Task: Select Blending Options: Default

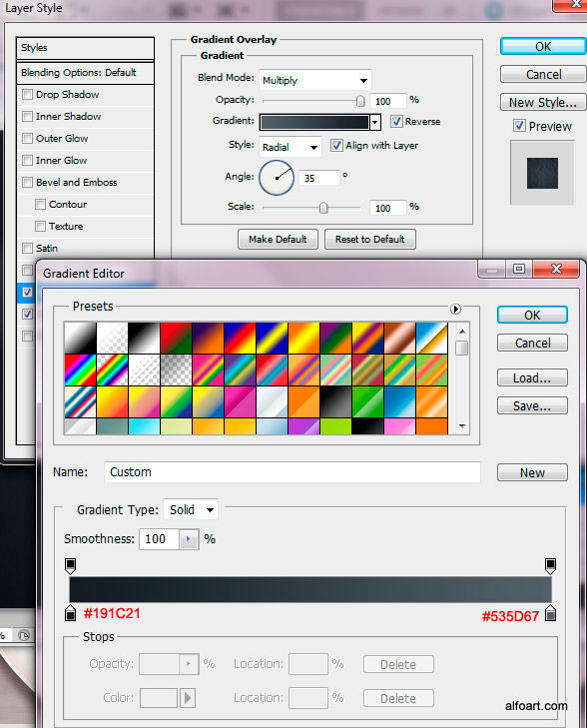Action: (85, 73)
